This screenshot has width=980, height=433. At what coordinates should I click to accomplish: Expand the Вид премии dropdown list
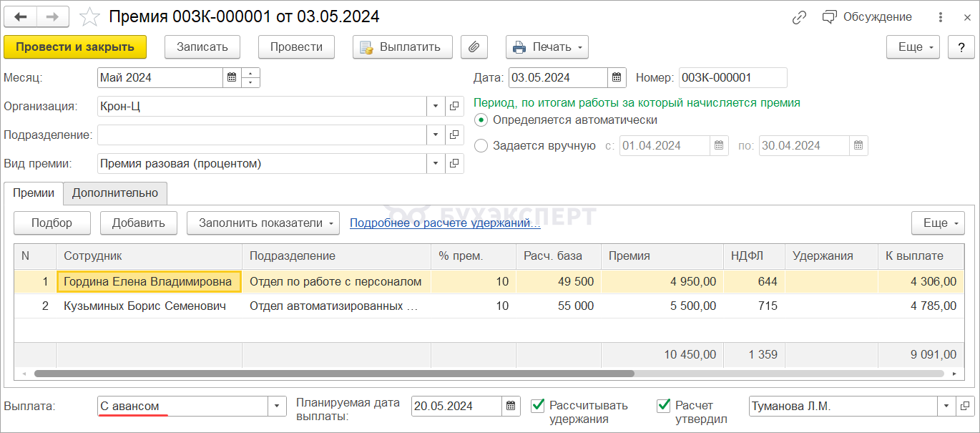click(x=436, y=164)
